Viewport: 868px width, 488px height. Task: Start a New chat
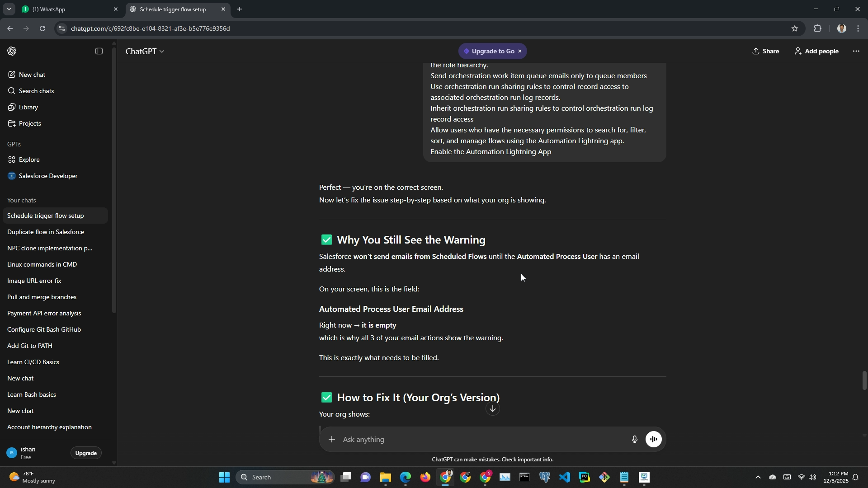coord(32,75)
